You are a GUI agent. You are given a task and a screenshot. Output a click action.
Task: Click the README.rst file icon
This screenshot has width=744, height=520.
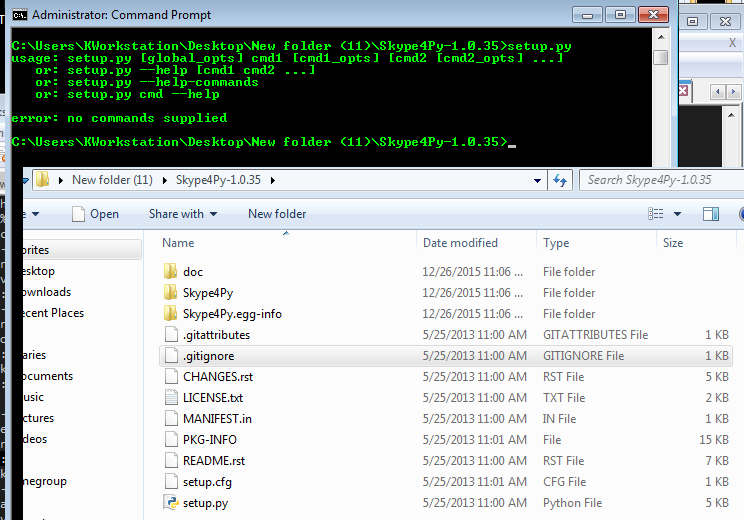click(171, 460)
